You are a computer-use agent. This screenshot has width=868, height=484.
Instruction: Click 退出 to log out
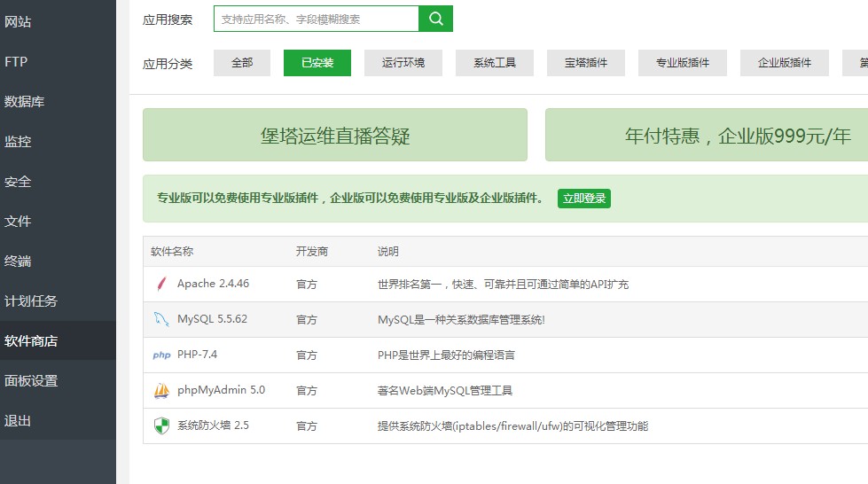[18, 421]
